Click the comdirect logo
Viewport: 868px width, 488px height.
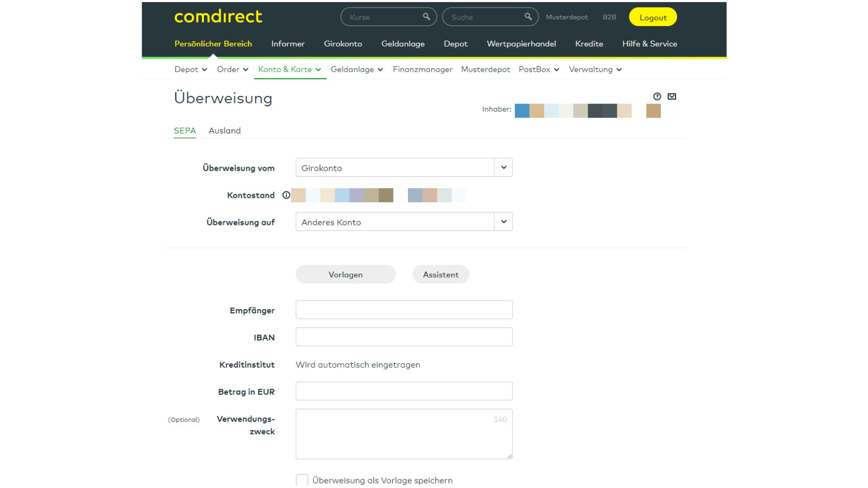pos(218,17)
